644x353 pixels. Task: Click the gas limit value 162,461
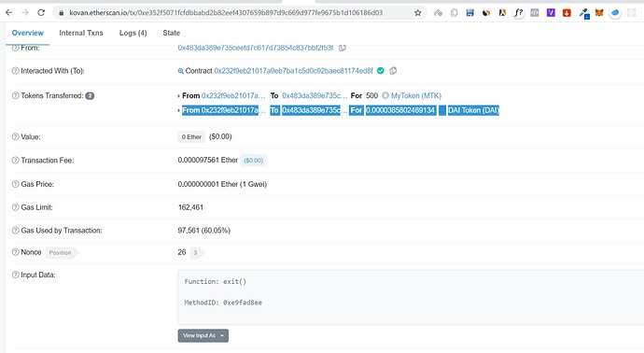point(190,207)
